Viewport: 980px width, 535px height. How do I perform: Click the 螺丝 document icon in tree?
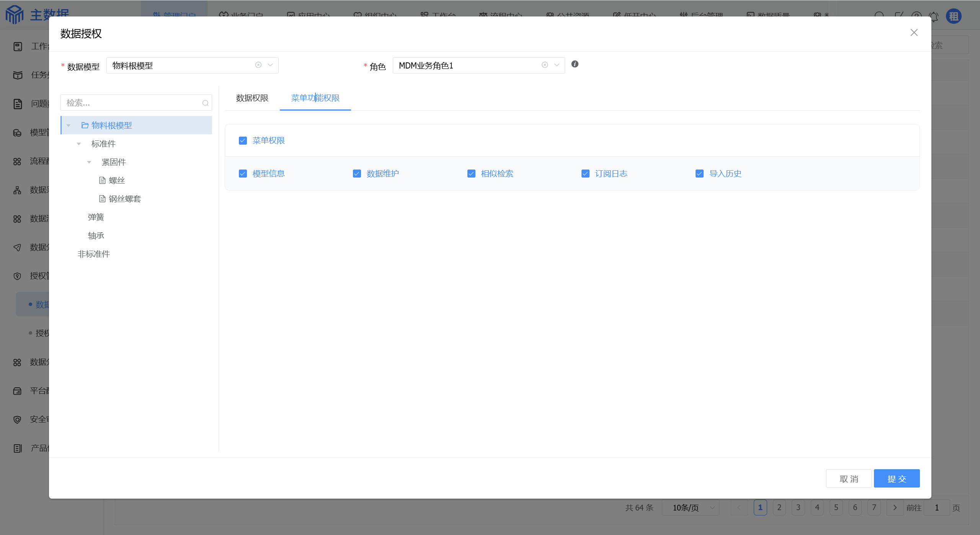[102, 180]
